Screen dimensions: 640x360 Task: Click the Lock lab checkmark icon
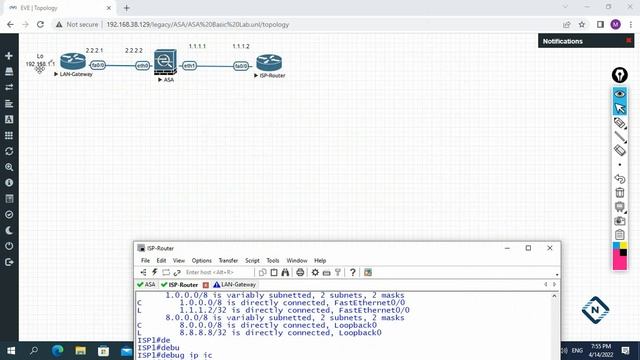(9, 215)
